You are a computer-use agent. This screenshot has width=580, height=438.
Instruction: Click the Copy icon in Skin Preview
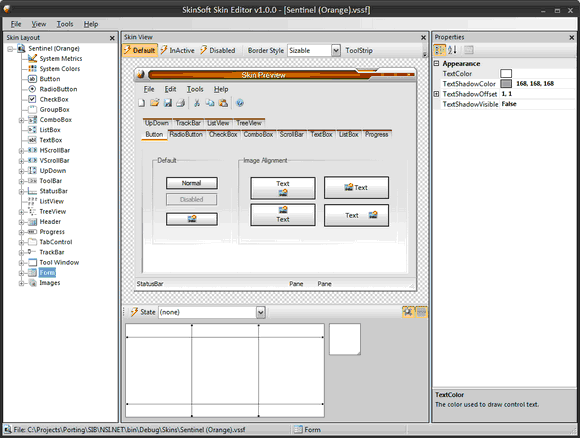[x=210, y=103]
